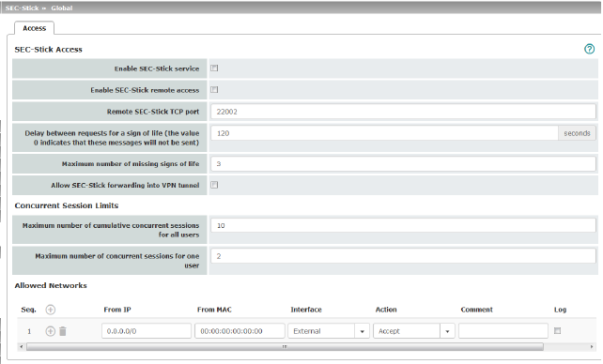Viewport: 603px width, 364px height.
Task: Click the From IP column header
Action: [117, 310]
